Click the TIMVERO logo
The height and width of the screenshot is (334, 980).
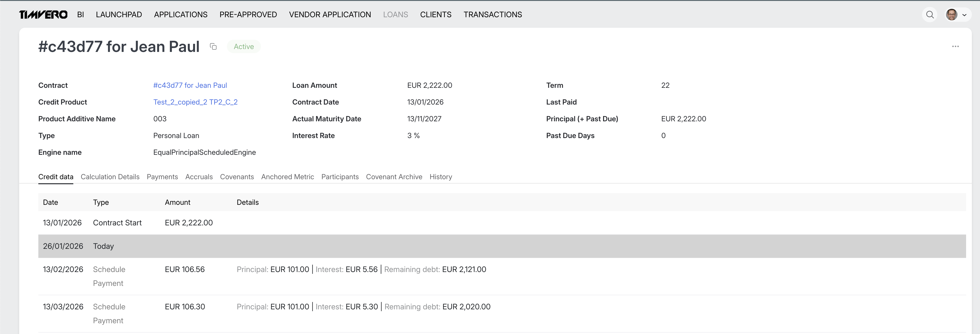point(43,14)
